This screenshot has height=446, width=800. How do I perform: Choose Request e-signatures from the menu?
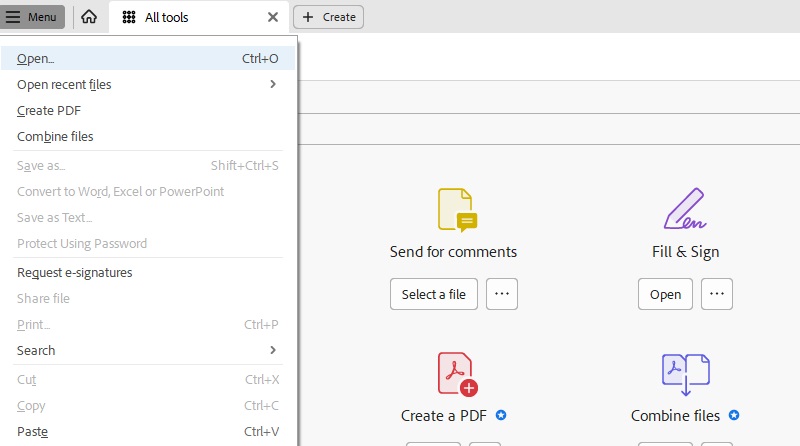coord(148,272)
